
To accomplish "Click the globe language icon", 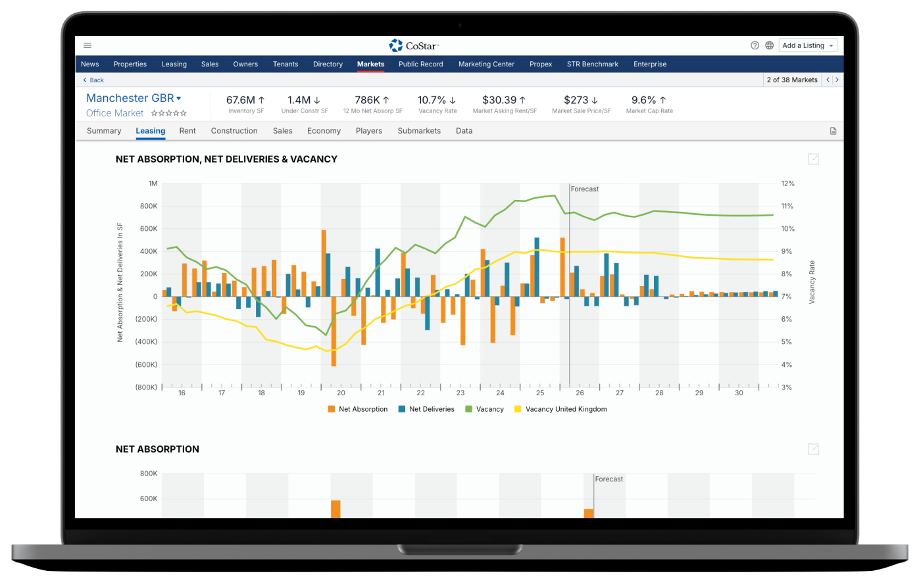I will [770, 45].
